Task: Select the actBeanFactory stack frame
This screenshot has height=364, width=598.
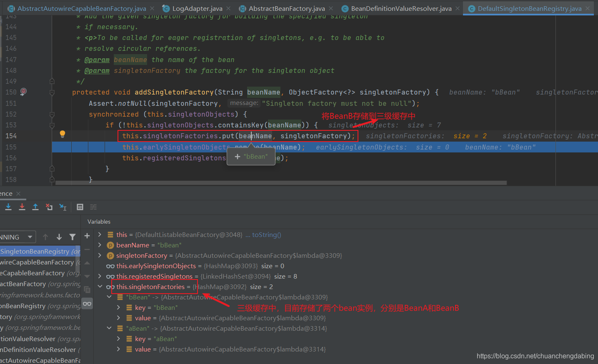Action: (40, 284)
